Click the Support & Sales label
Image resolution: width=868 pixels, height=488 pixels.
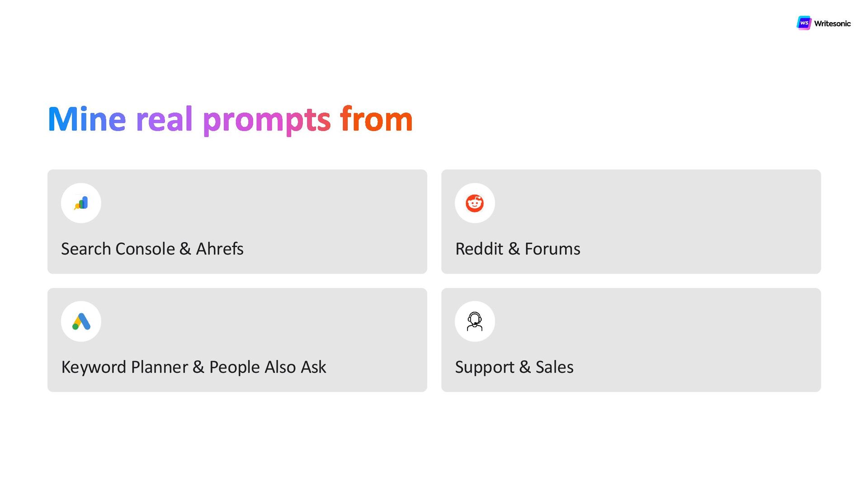click(x=514, y=367)
